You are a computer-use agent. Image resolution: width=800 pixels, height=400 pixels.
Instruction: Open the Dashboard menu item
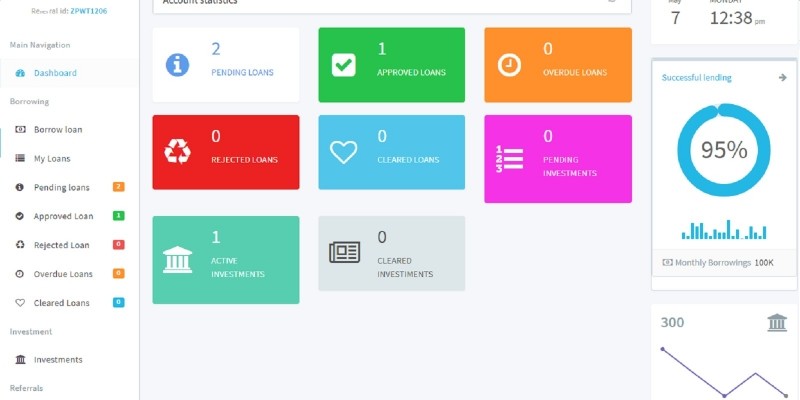55,73
